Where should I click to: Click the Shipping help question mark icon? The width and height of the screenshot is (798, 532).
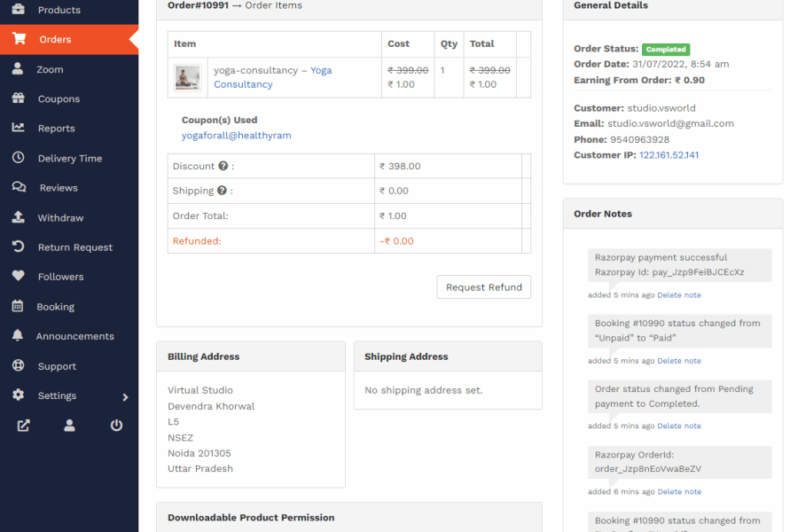coord(222,191)
